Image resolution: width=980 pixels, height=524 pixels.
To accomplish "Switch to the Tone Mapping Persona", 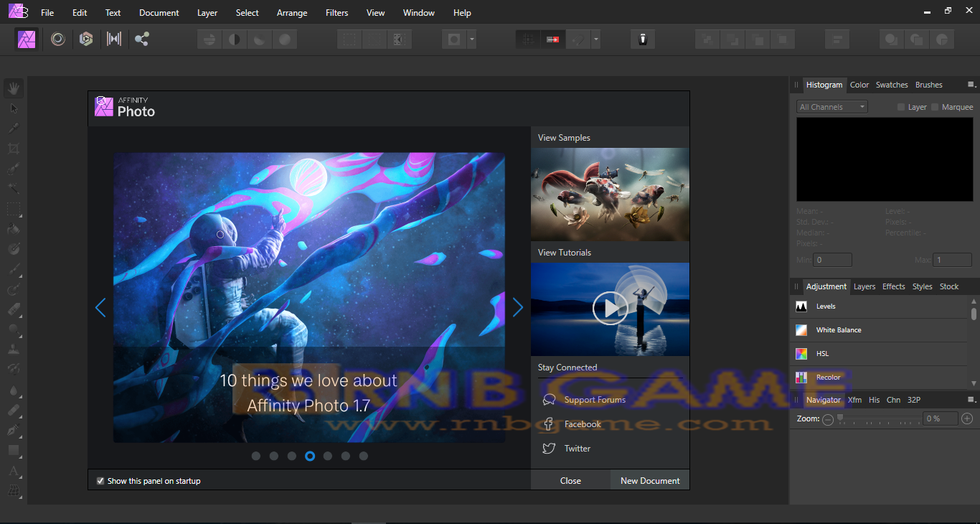I will click(114, 39).
